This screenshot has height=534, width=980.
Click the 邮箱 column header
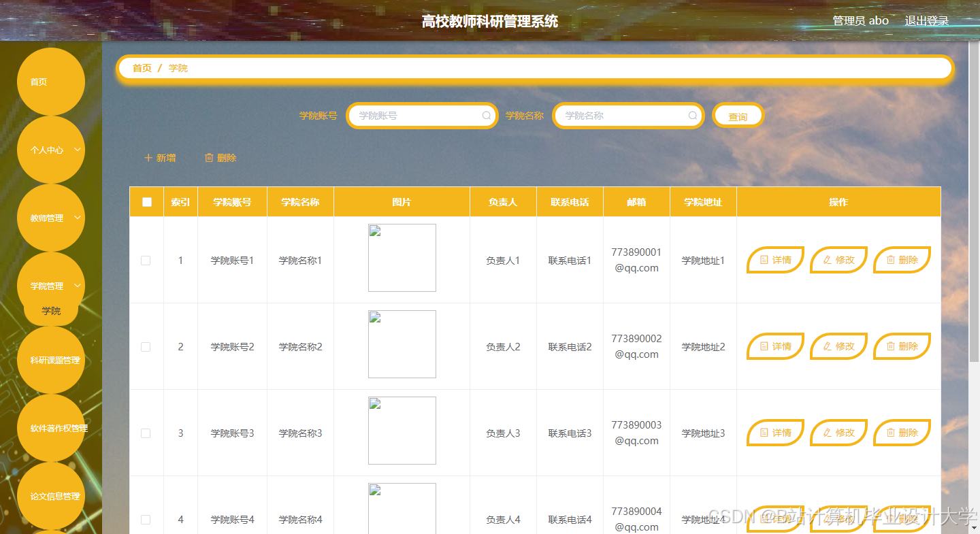636,202
